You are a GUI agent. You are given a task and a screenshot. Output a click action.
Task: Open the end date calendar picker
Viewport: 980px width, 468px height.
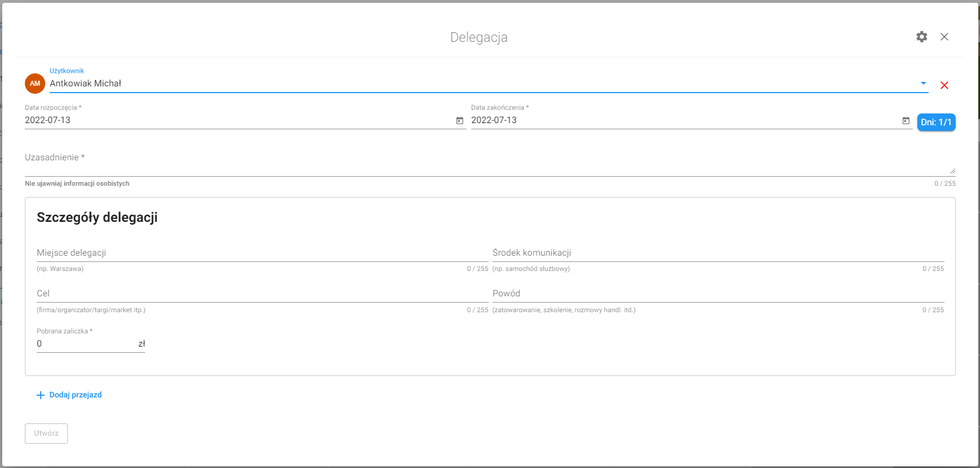coord(906,120)
